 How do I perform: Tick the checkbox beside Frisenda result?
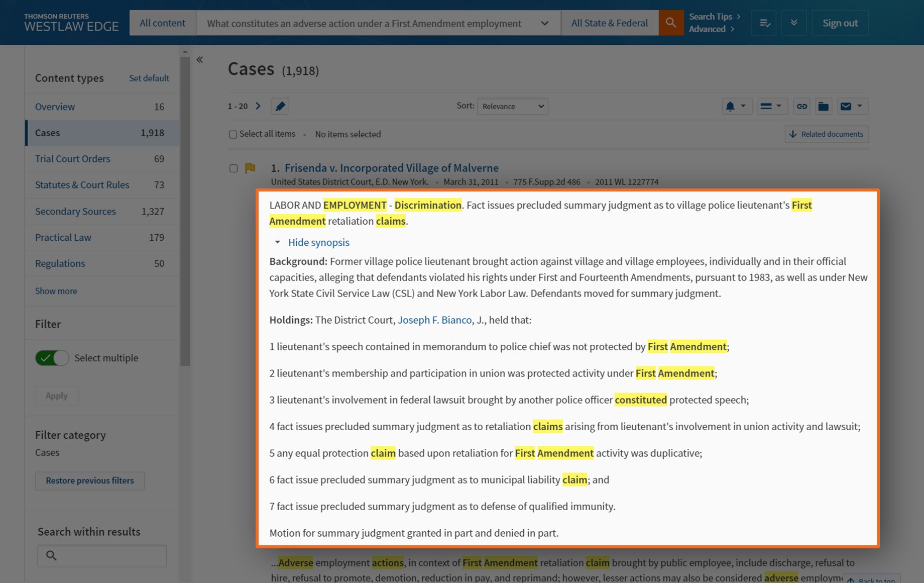pos(234,168)
